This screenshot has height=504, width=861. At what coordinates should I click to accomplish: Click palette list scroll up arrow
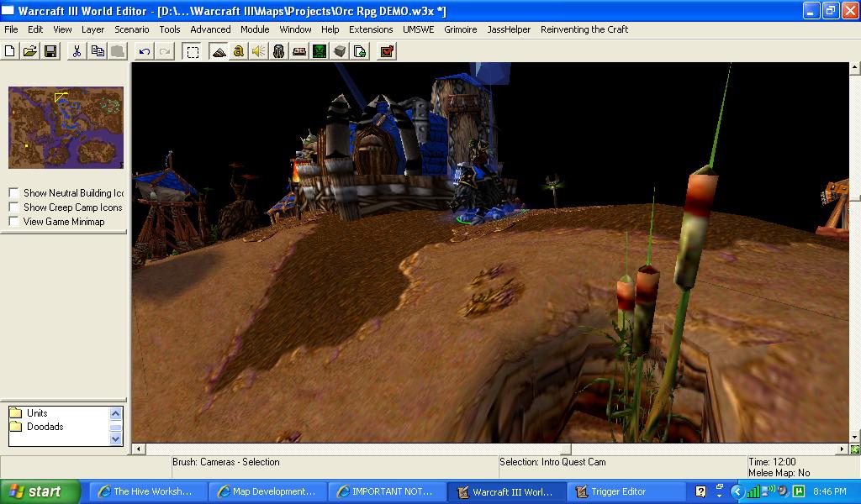coord(115,413)
